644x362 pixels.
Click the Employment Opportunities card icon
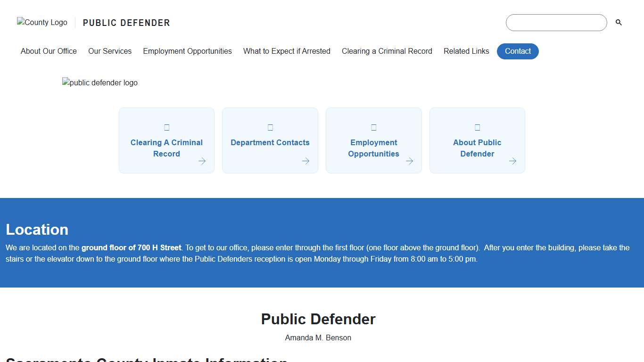click(373, 127)
